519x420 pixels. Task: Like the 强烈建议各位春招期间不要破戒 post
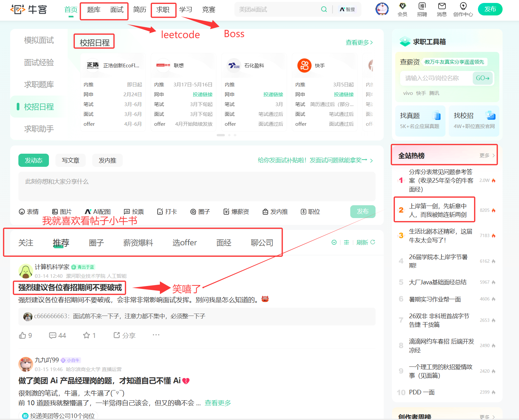25,335
